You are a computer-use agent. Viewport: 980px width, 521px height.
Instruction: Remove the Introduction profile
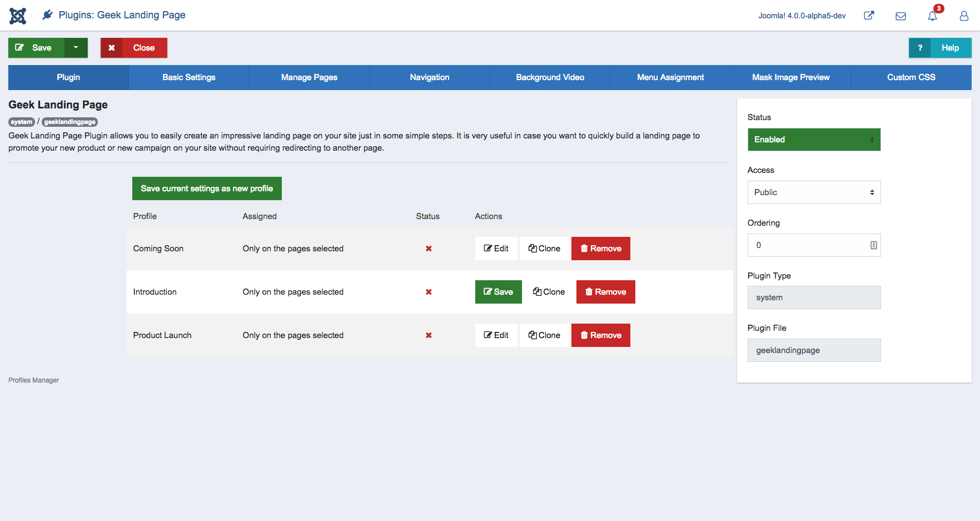pyautogui.click(x=606, y=292)
